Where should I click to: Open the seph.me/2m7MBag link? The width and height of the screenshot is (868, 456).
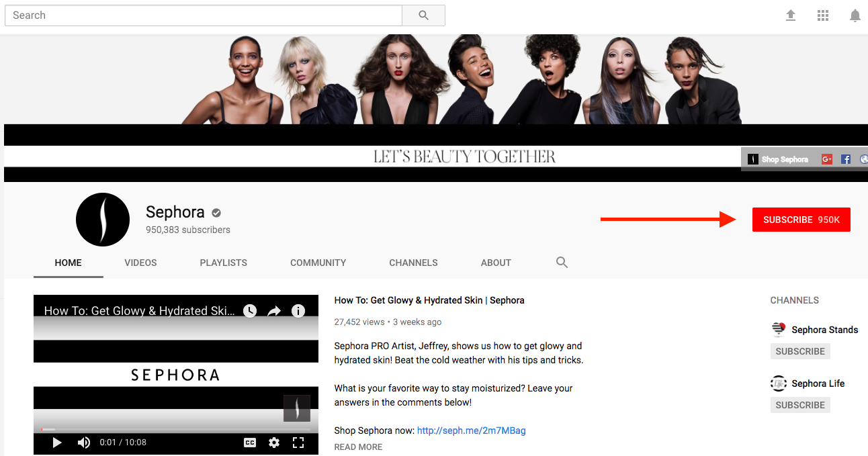tap(472, 430)
